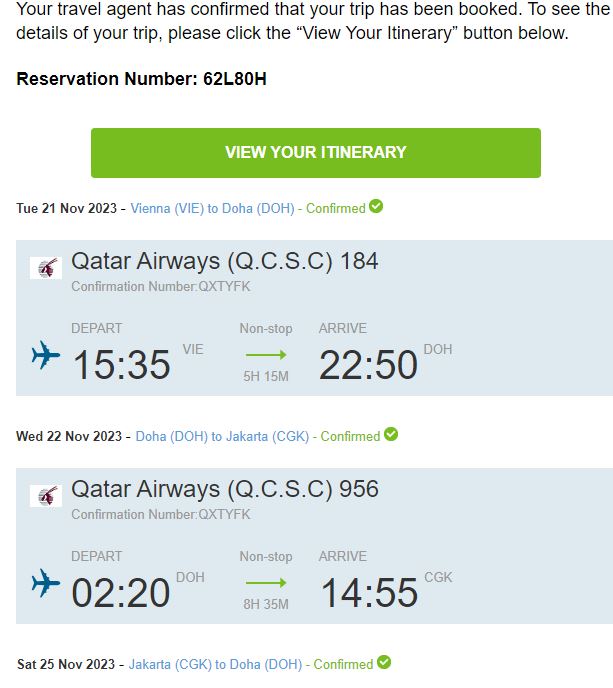
Task: Click the View Your Itinerary button
Action: click(x=315, y=153)
